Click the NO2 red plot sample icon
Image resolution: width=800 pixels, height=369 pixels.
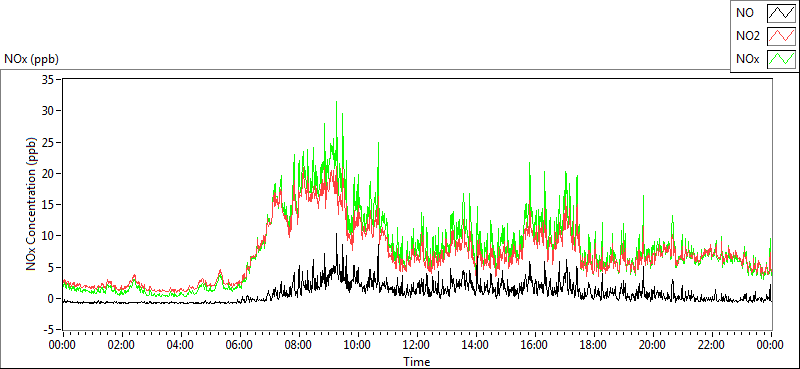[x=781, y=36]
